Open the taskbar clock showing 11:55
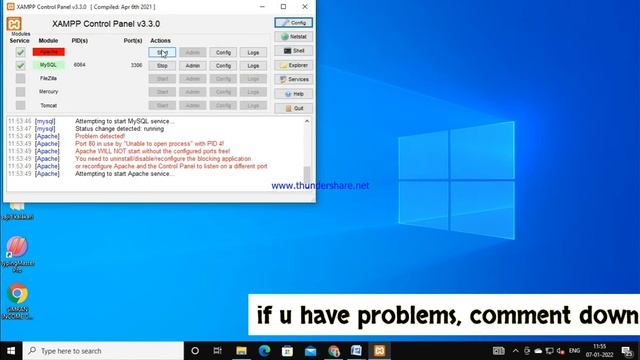The width and height of the screenshot is (640, 360). [x=600, y=351]
